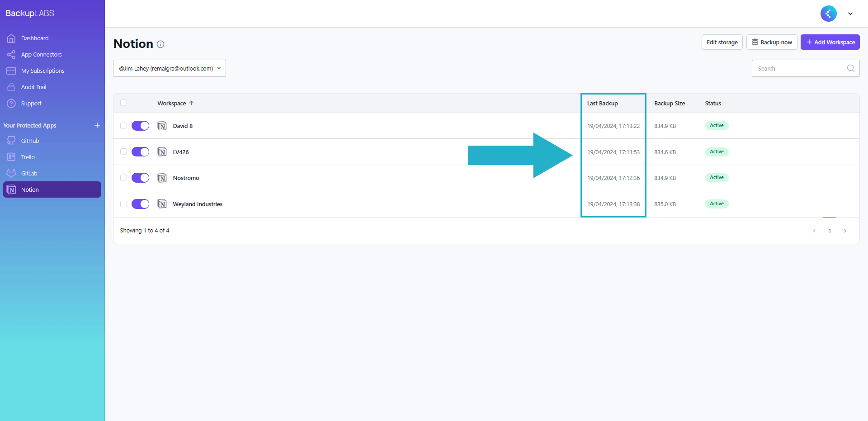
Task: Disable backup toggle for Nostromo
Action: click(x=140, y=178)
